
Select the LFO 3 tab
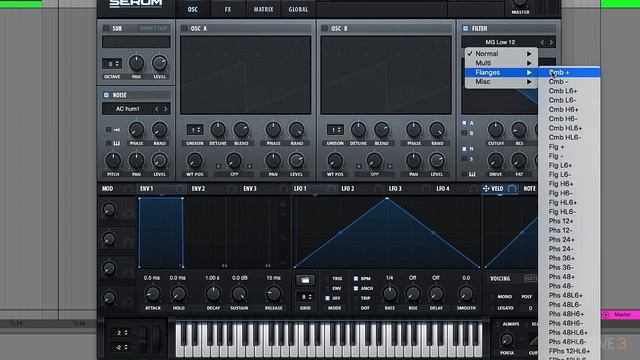point(395,189)
